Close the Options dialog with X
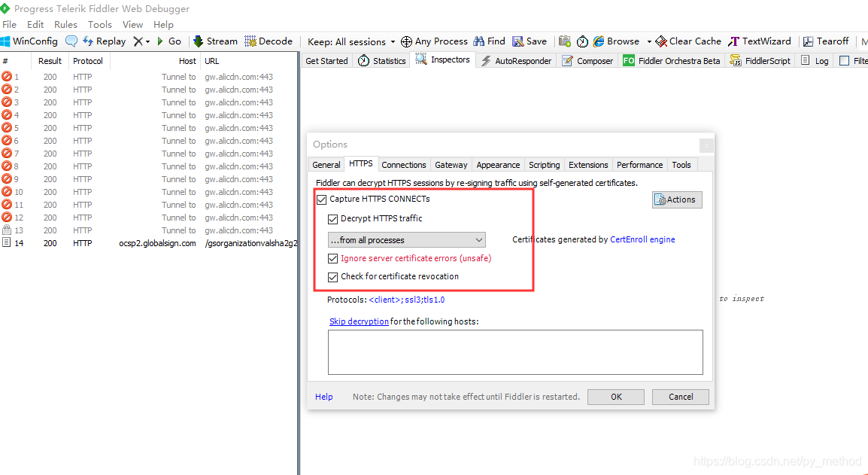Screen dimensions: 868x475 706,146
